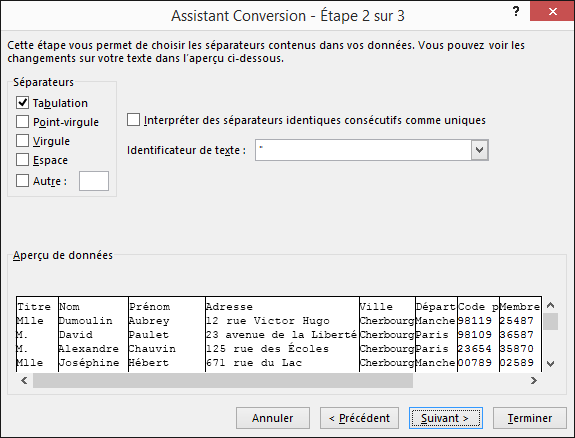
Task: Go back with the Précédent button
Action: (359, 418)
